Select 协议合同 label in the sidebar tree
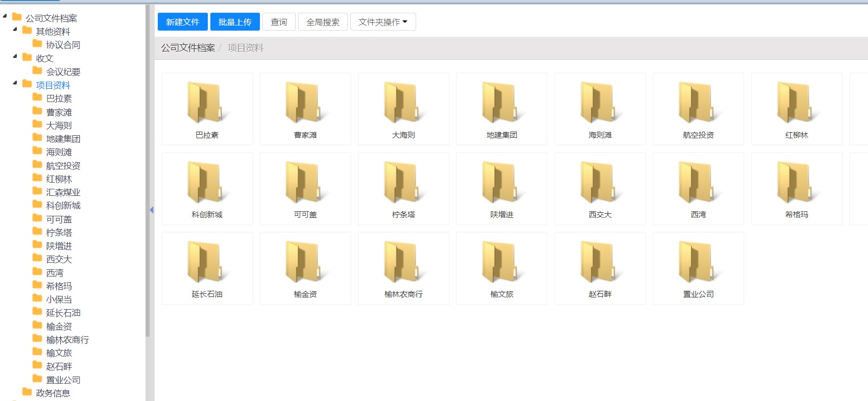 pyautogui.click(x=63, y=45)
